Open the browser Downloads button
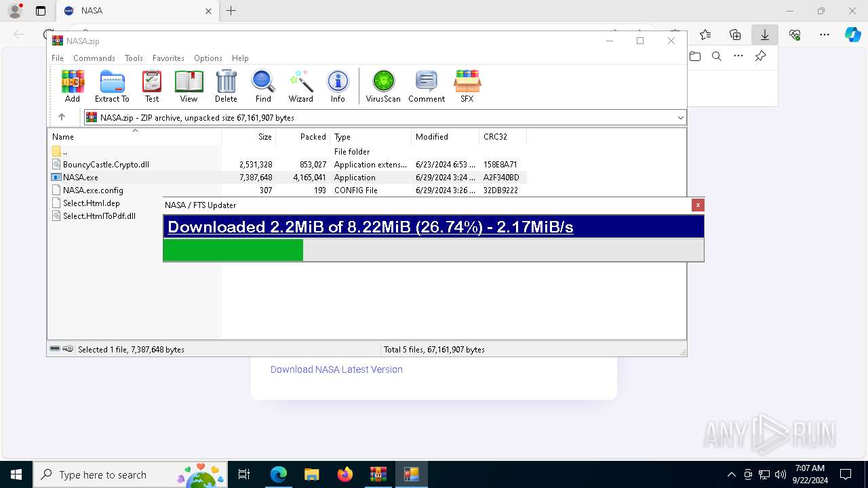868x488 pixels. (x=765, y=35)
